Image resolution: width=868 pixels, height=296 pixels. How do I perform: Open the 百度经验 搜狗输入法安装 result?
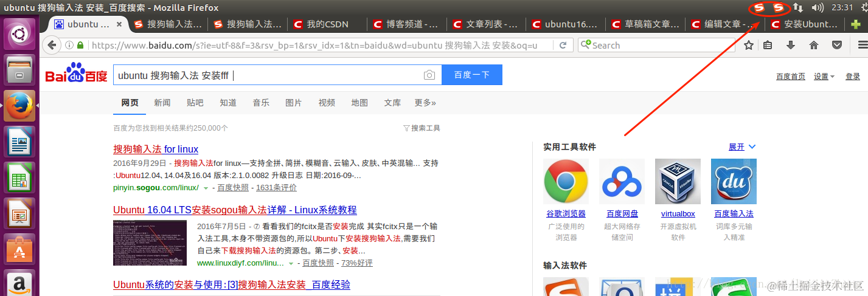(232, 284)
